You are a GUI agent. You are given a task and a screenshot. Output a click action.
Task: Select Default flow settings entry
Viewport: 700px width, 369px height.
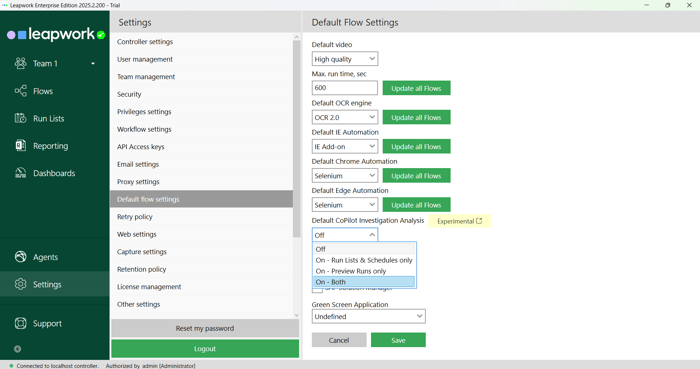pyautogui.click(x=201, y=199)
